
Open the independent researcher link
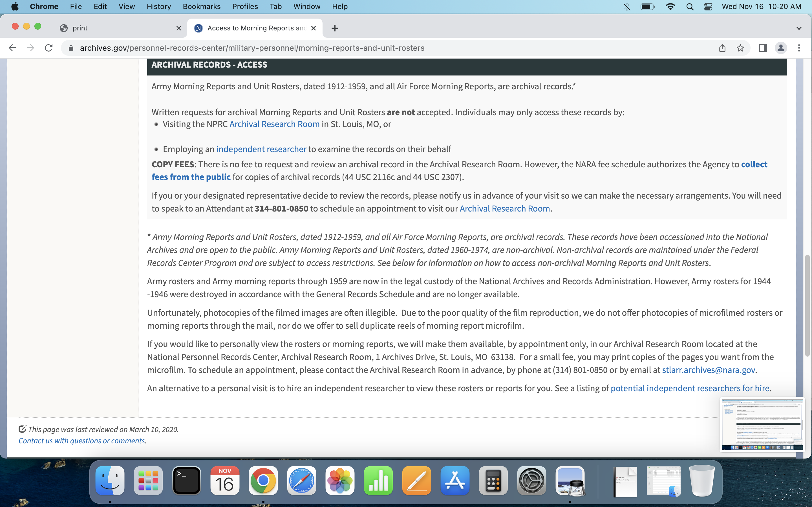261,149
